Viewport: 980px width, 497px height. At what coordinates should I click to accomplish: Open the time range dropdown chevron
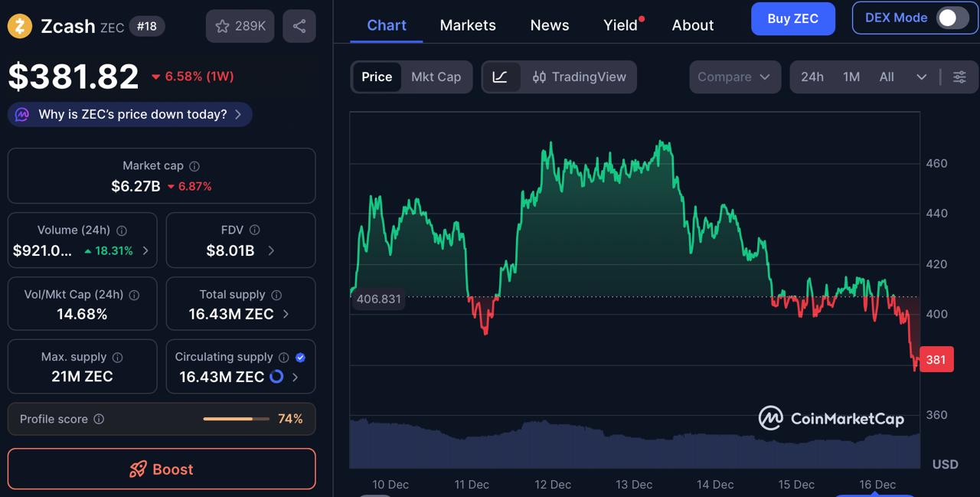click(x=923, y=77)
